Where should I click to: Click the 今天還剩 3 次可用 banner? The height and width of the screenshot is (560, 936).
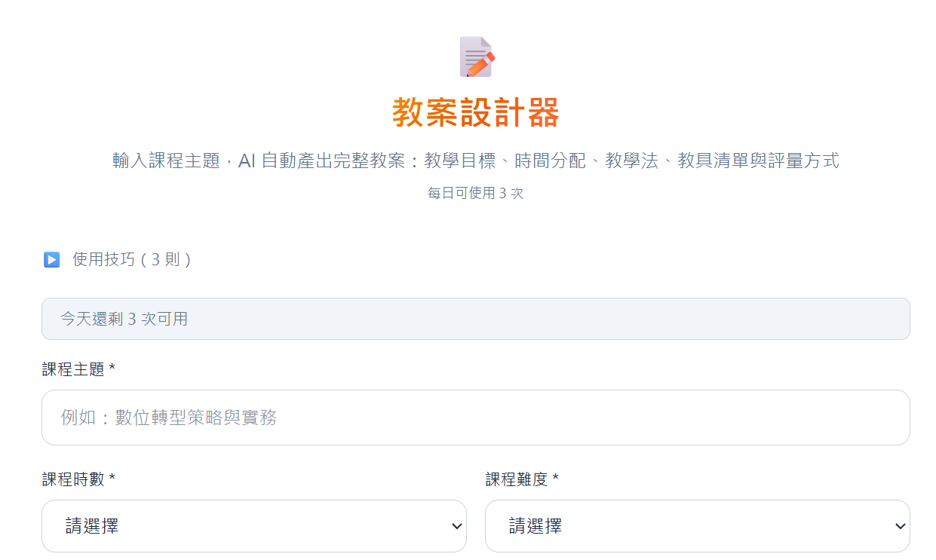click(475, 319)
